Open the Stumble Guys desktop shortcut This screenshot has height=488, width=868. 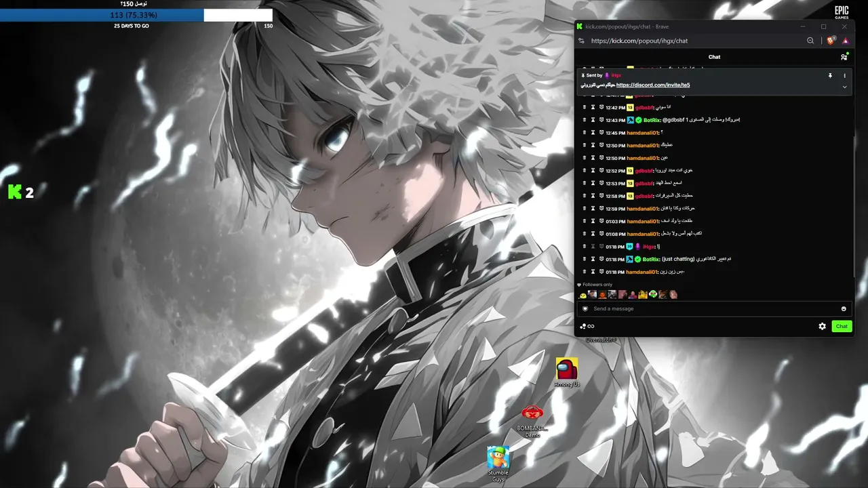click(498, 464)
